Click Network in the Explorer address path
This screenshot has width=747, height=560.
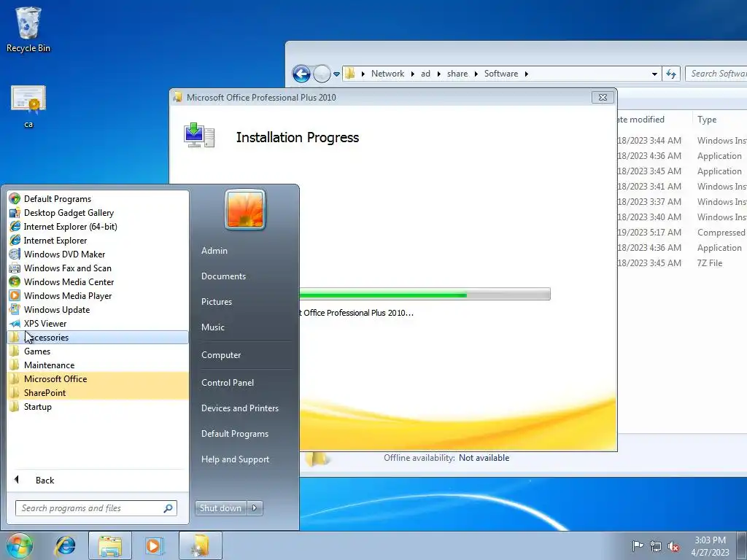click(388, 74)
